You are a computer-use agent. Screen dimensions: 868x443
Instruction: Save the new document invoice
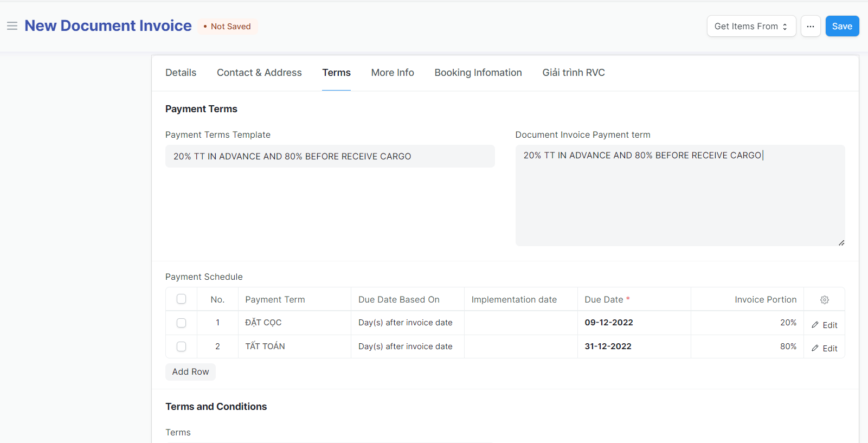(841, 26)
